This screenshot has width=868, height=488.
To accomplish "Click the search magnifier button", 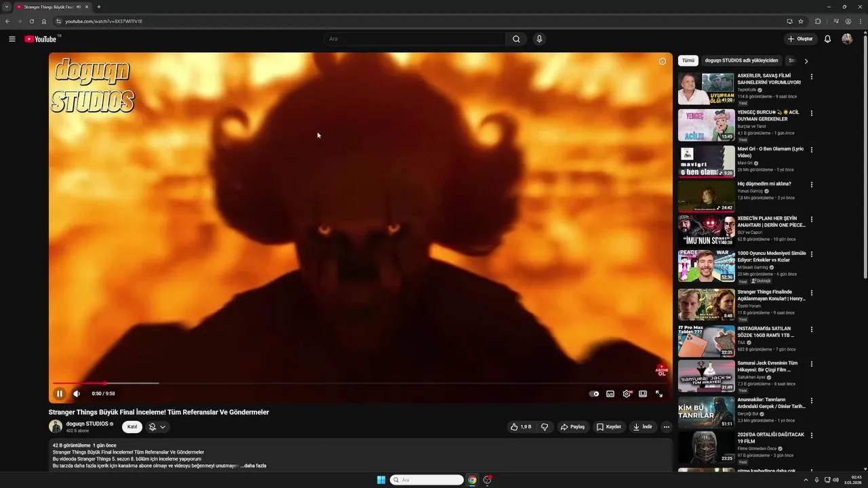I will coord(516,39).
